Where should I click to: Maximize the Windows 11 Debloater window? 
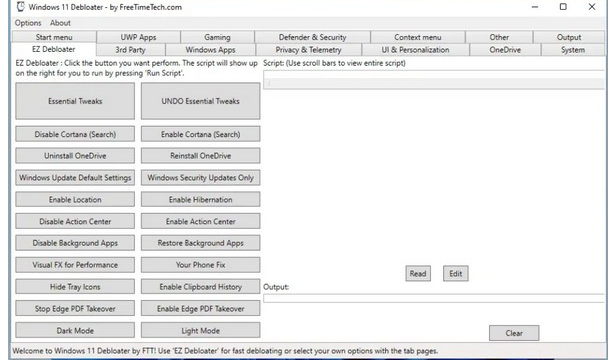tap(563, 7)
